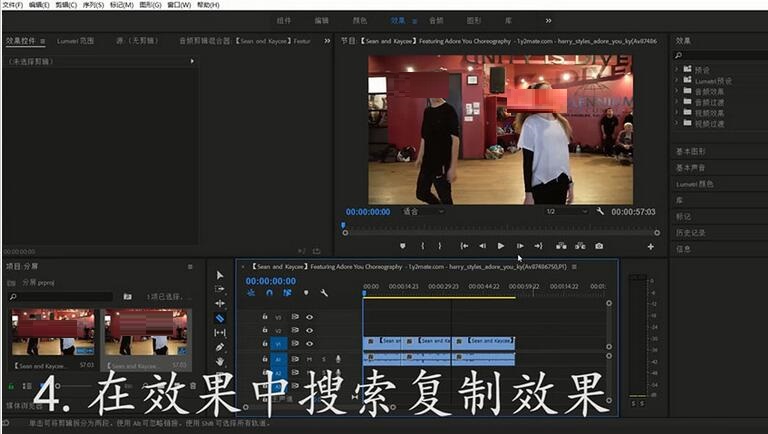
Task: Click the Add Marker icon in program monitor
Action: click(x=403, y=246)
